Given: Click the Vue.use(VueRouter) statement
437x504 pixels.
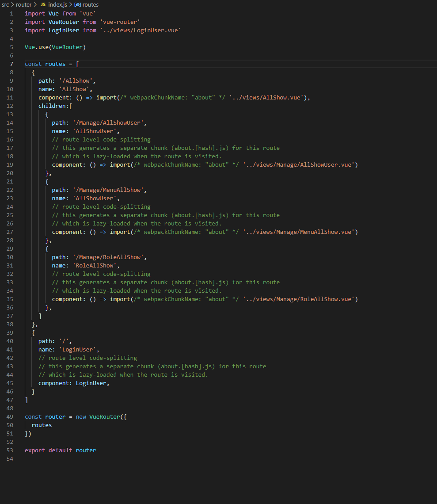Looking at the screenshot, I should click(55, 47).
